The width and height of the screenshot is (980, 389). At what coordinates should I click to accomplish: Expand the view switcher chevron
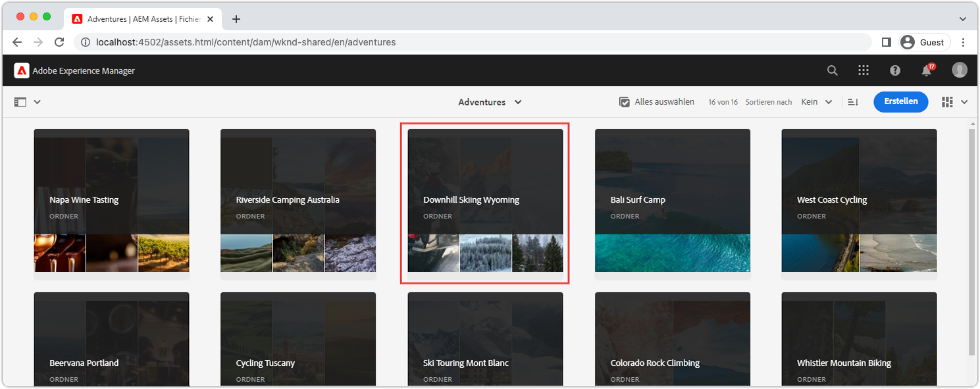pos(965,102)
